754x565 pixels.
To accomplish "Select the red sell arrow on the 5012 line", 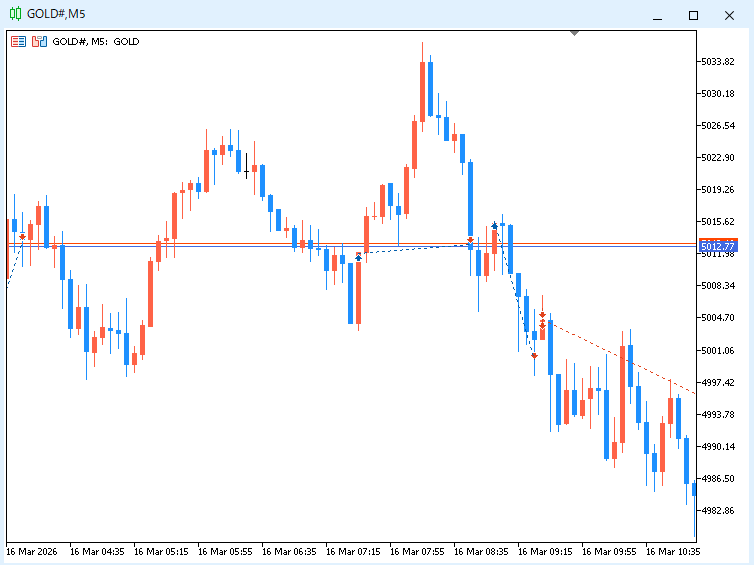I will (x=470, y=240).
